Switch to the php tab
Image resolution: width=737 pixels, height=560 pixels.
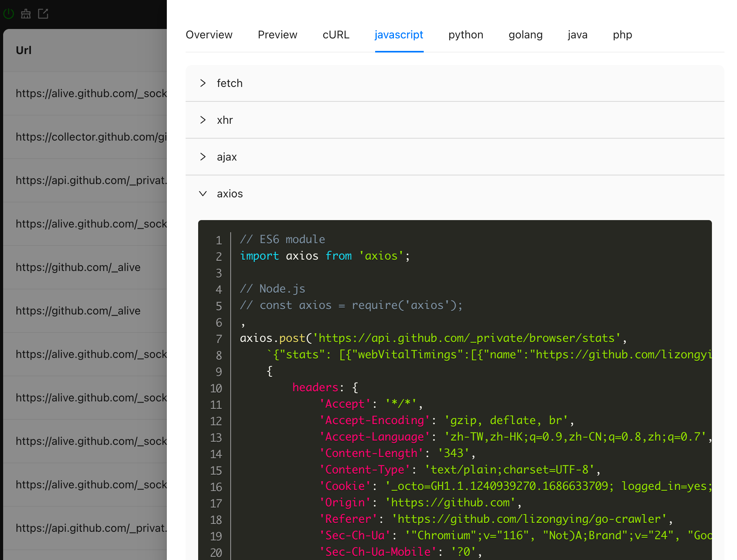click(623, 35)
